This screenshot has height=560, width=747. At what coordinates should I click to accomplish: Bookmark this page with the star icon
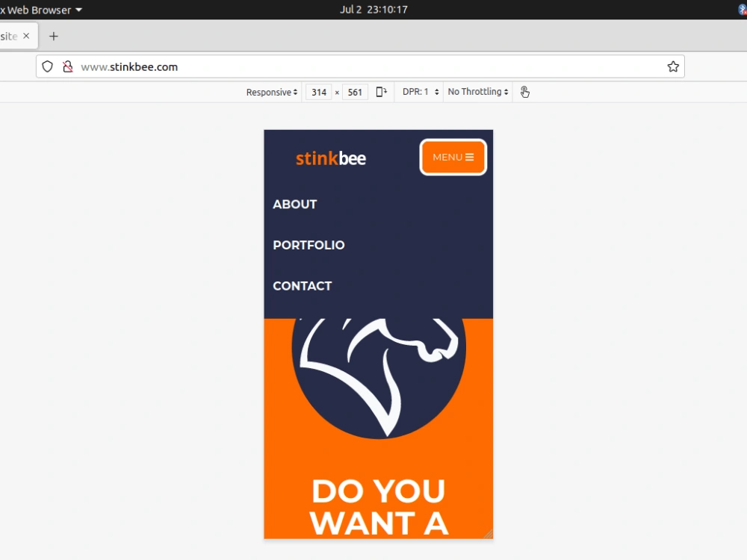click(x=673, y=66)
